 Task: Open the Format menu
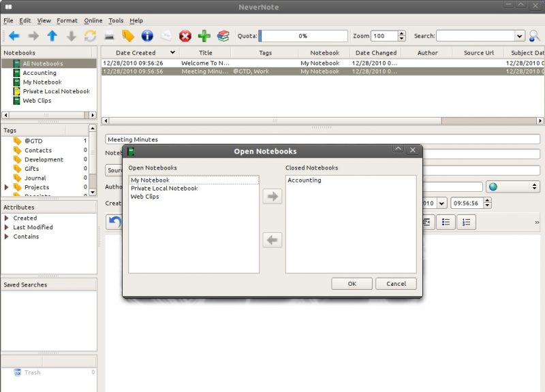pos(67,20)
